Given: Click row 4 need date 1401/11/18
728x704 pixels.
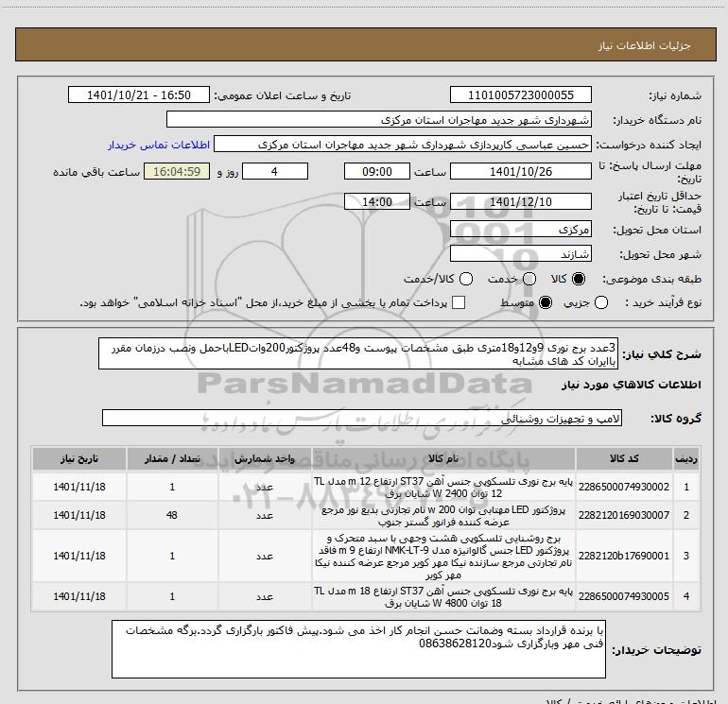Looking at the screenshot, I should pyautogui.click(x=79, y=596).
